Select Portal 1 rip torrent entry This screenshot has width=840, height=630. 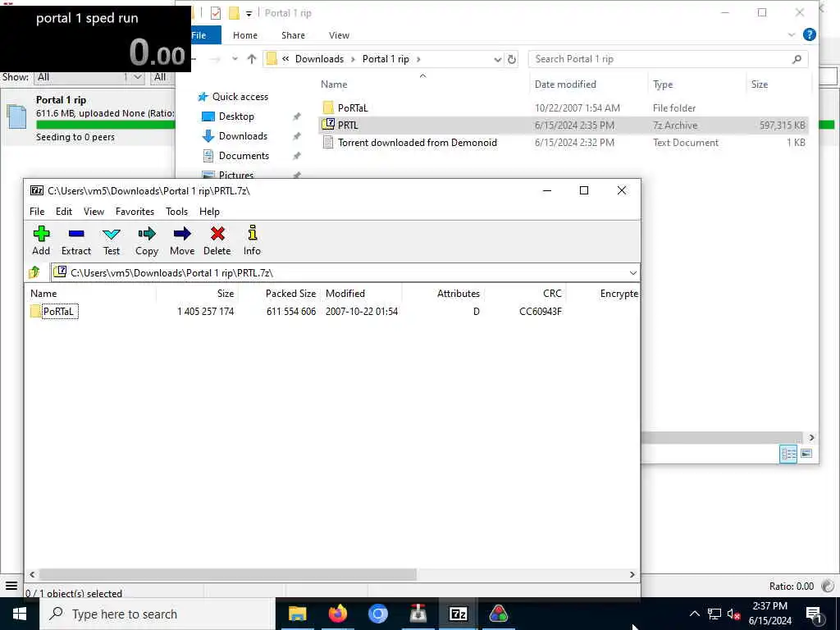89,118
